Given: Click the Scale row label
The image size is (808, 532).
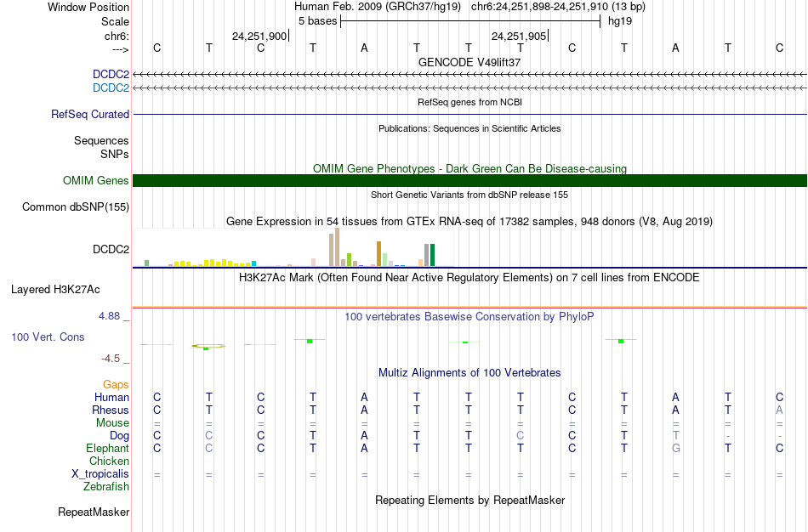Looking at the screenshot, I should [x=116, y=21].
